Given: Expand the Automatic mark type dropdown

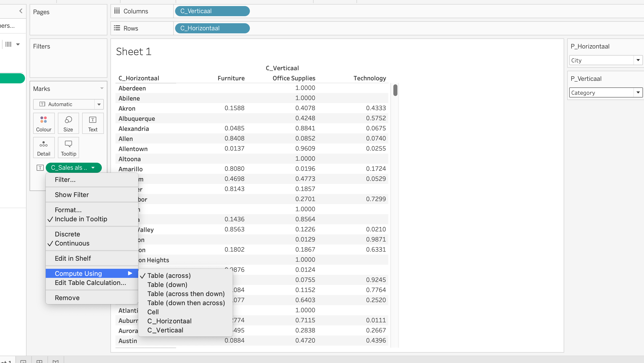Looking at the screenshot, I should click(99, 104).
